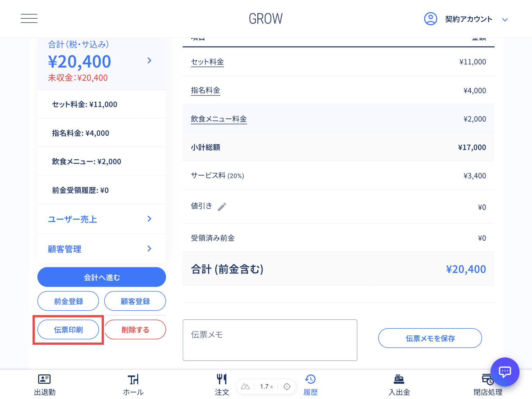Image resolution: width=532 pixels, height=399 pixels.
Task: Open the セット料金 link
Action: (x=207, y=62)
